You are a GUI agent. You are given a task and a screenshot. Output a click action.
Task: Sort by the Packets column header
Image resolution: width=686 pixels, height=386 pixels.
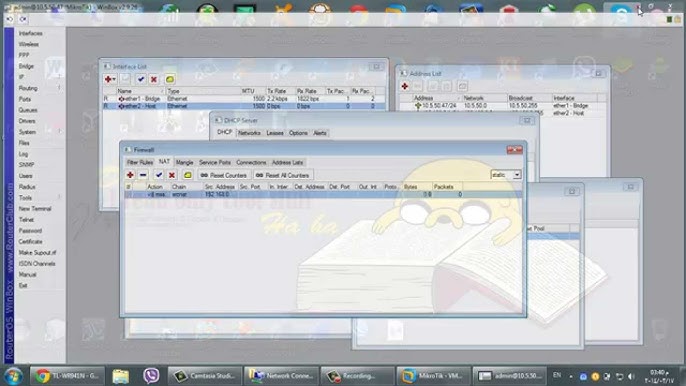pyautogui.click(x=448, y=187)
